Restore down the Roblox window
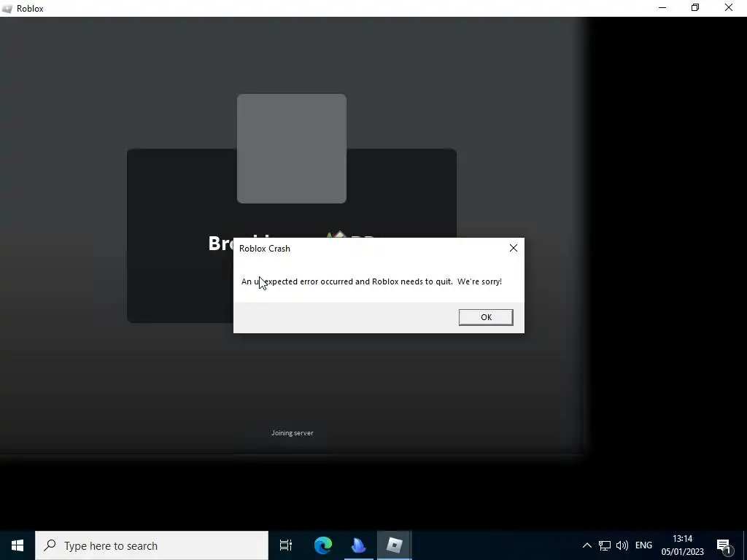Viewport: 747px width, 560px height. pos(695,8)
